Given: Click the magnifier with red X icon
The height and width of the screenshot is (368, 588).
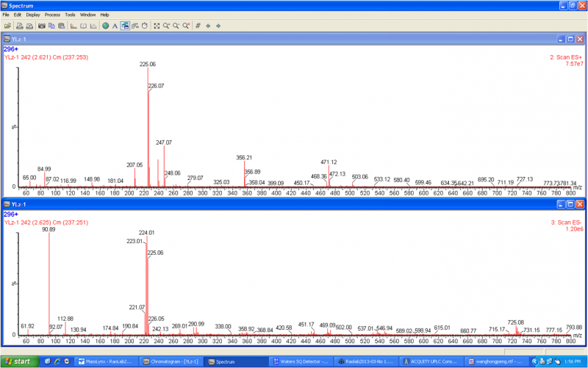Looking at the screenshot, I should tap(186, 26).
